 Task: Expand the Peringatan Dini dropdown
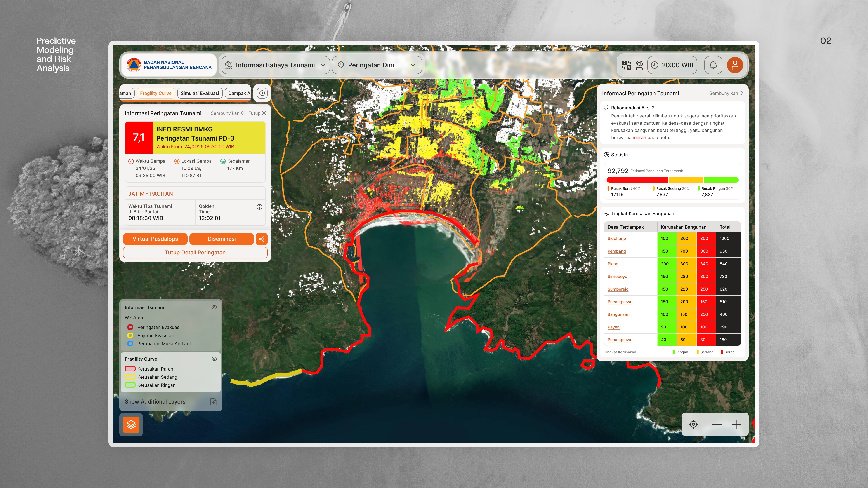[x=376, y=65]
